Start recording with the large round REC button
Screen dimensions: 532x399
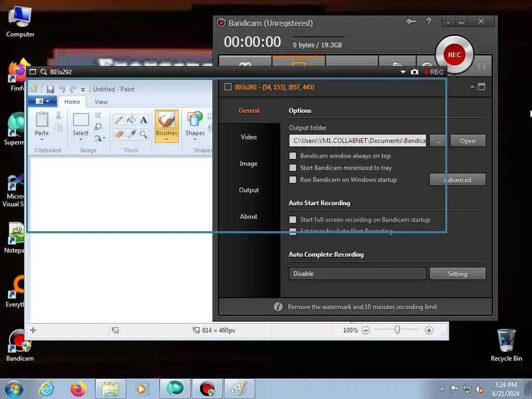(454, 55)
